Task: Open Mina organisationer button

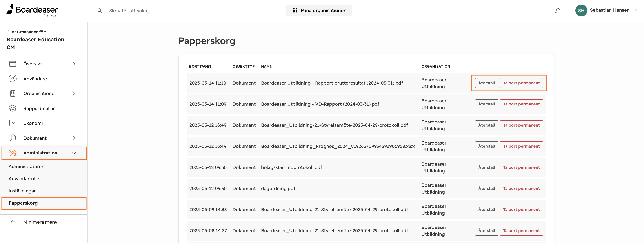Action: point(319,11)
